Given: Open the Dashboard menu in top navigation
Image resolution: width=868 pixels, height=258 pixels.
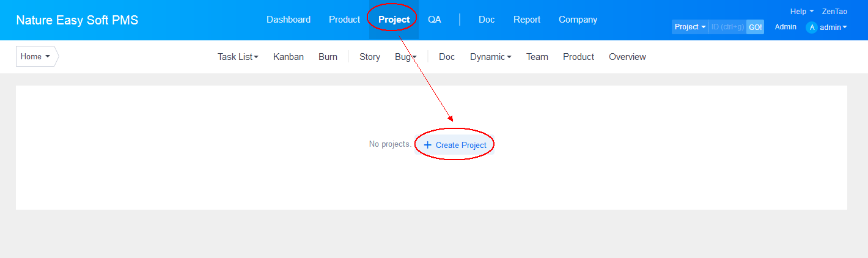Looking at the screenshot, I should pos(289,20).
